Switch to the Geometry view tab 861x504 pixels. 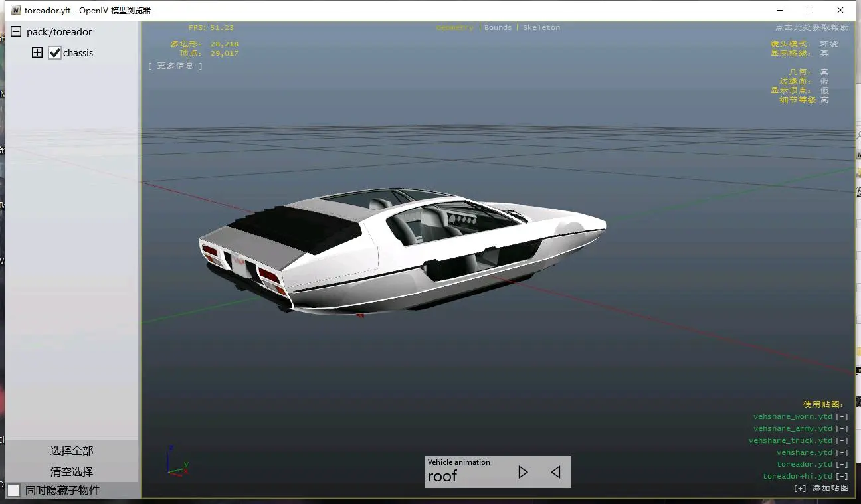(x=455, y=28)
